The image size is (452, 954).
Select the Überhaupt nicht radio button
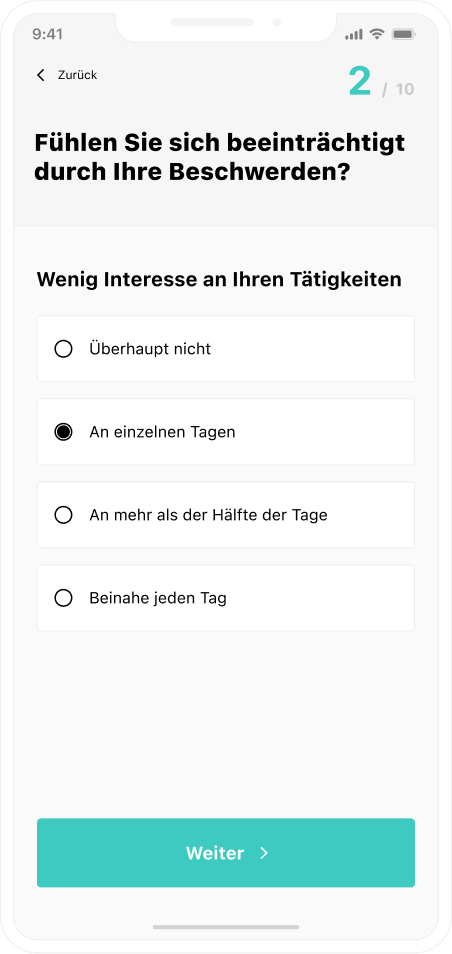(x=63, y=349)
